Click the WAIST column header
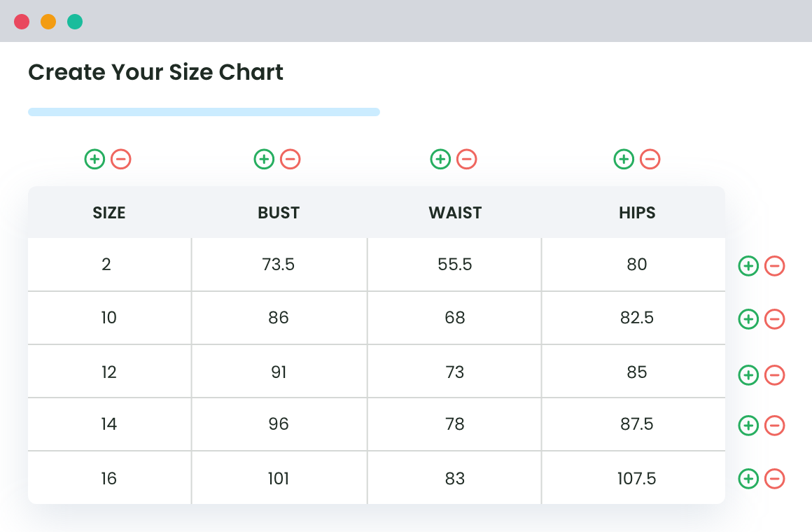 tap(454, 212)
